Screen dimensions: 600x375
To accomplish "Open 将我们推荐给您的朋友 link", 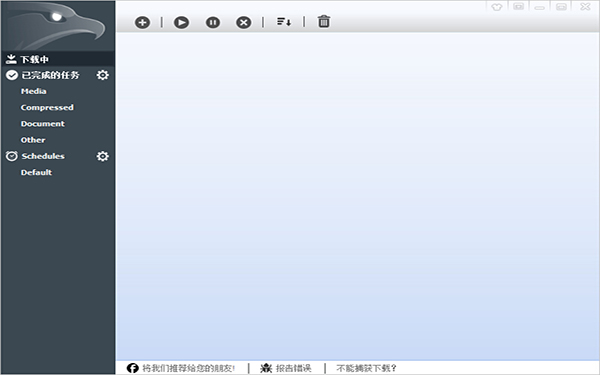I will (x=188, y=368).
